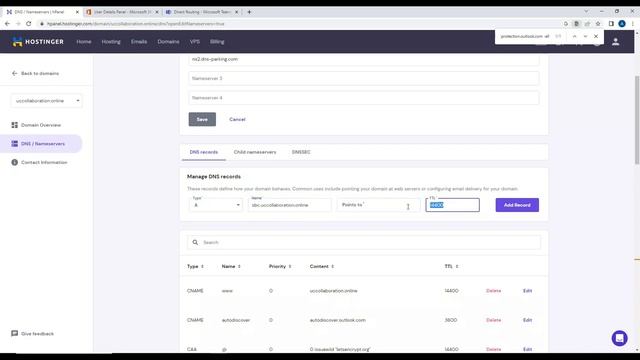Click the page vertical scrollbar
Image resolution: width=640 pixels, height=360 pixels.
[x=637, y=120]
